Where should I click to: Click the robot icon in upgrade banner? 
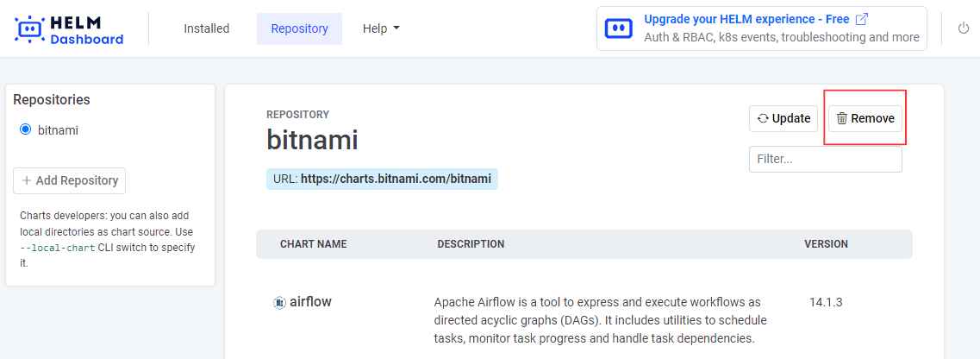619,28
